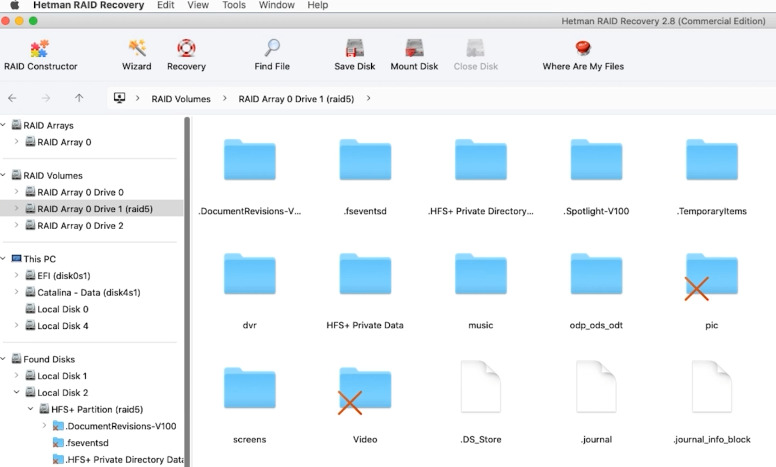Open the Hetman RAID Recovery menu
This screenshot has width=776, height=467.
89,5
